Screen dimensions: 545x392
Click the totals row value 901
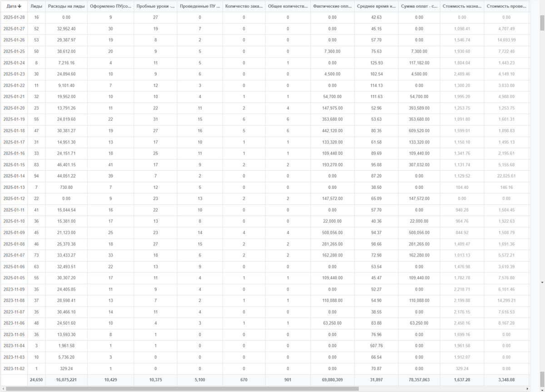coord(287,380)
